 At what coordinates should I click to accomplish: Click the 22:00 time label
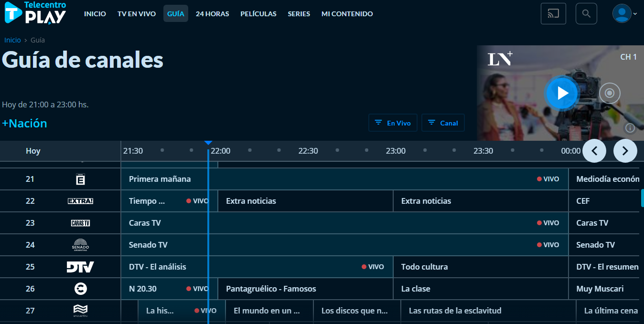tap(221, 151)
